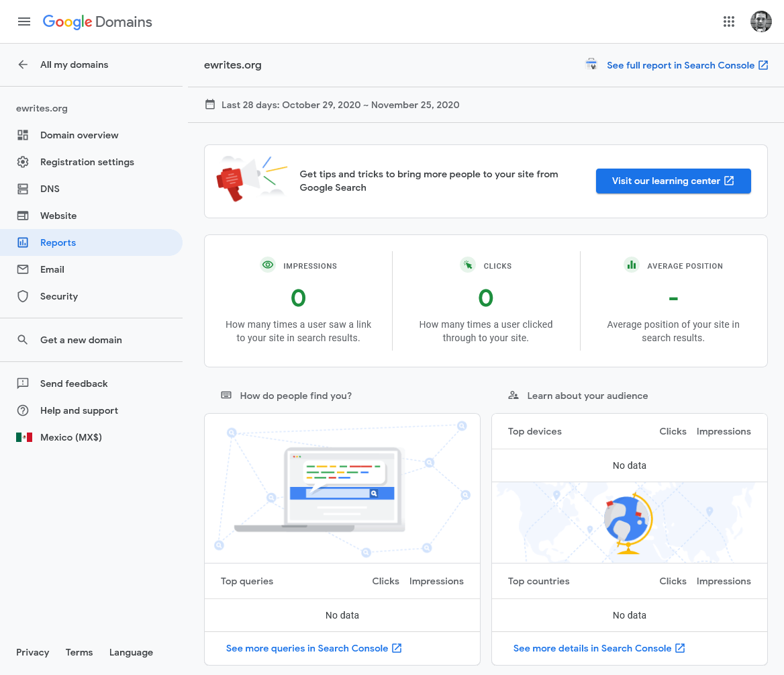Click the Email envelope icon
Screen dimensions: 784x675
pos(23,269)
